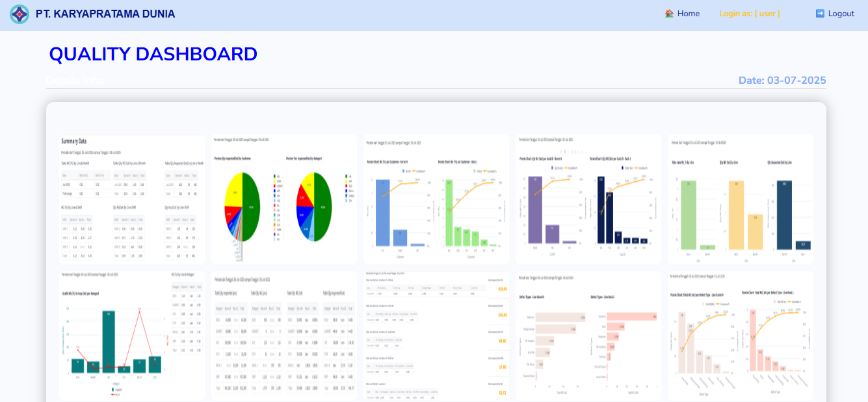
Task: Open the pie charts thumbnail
Action: [284, 199]
